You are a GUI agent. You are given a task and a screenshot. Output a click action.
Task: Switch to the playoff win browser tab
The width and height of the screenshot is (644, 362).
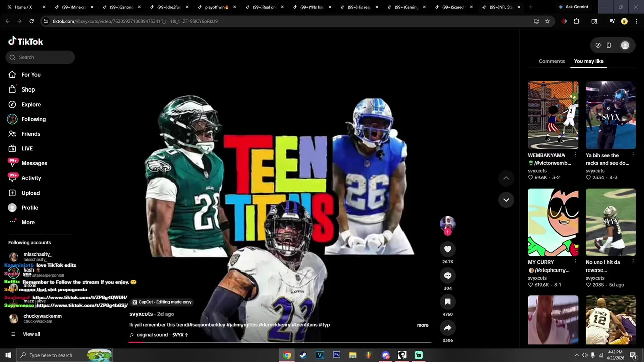tap(217, 7)
